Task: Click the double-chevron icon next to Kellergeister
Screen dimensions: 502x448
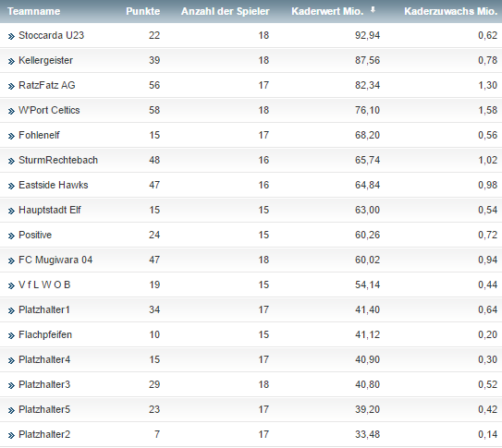Action: pyautogui.click(x=11, y=61)
